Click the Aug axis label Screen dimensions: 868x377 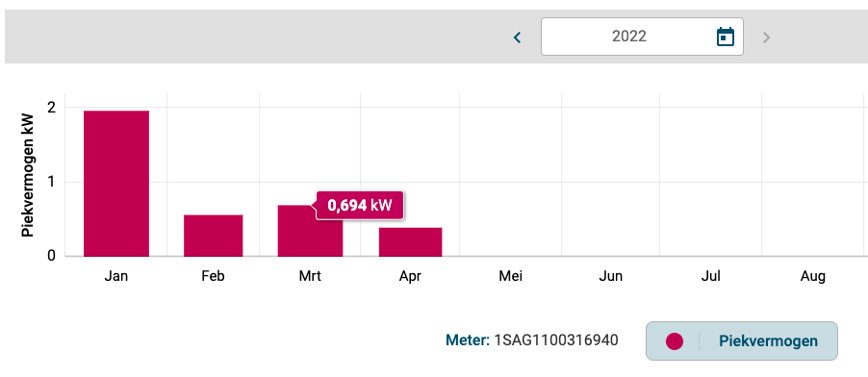812,276
